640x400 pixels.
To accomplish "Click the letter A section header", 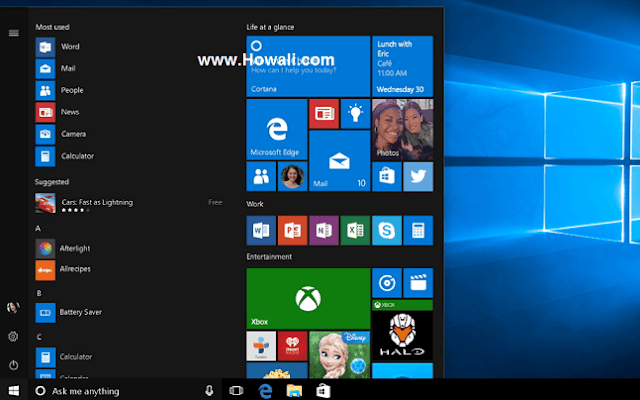I will 38,229.
